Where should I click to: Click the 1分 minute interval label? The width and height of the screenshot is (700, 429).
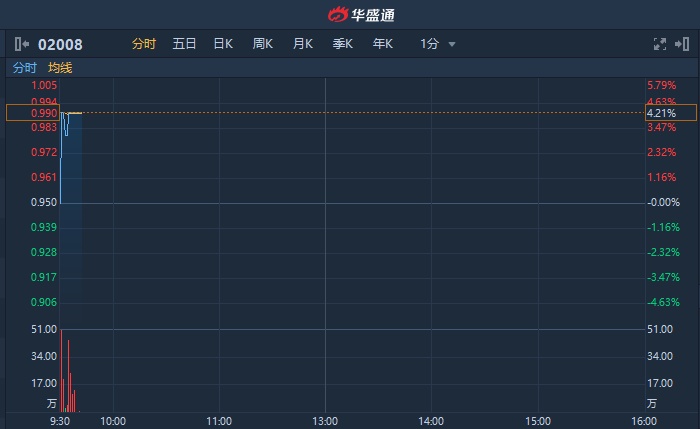pos(429,44)
